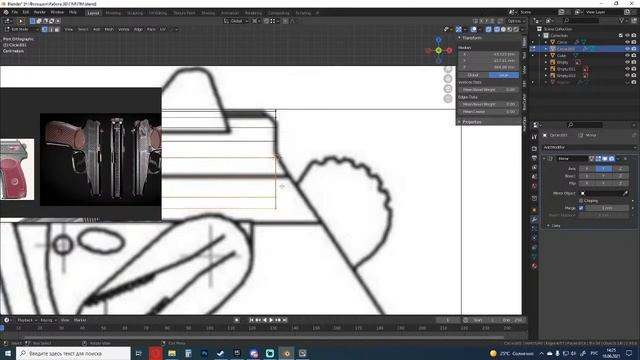Click the red X axis gizmo circle
The width and height of the screenshot is (640, 360).
coord(449,51)
